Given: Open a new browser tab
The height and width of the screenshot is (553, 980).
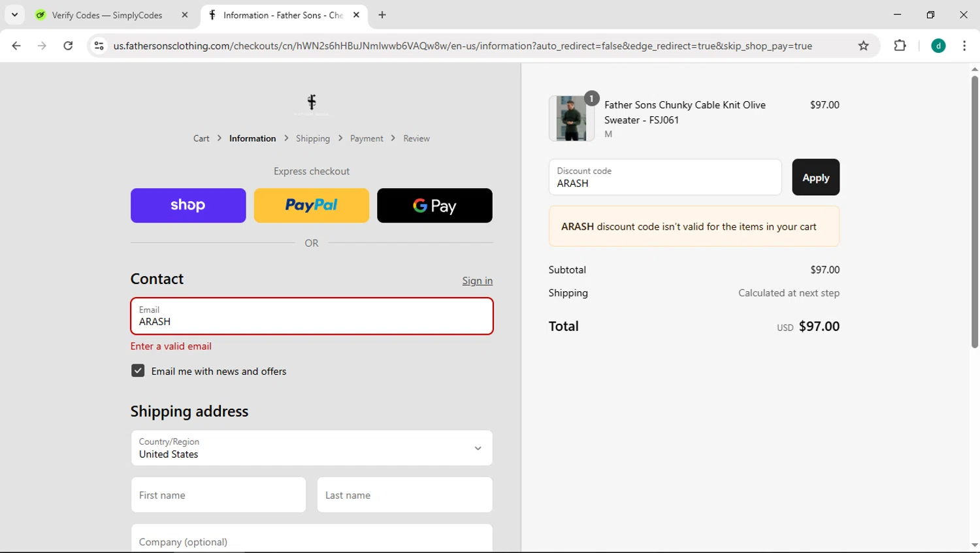Looking at the screenshot, I should coord(382,15).
